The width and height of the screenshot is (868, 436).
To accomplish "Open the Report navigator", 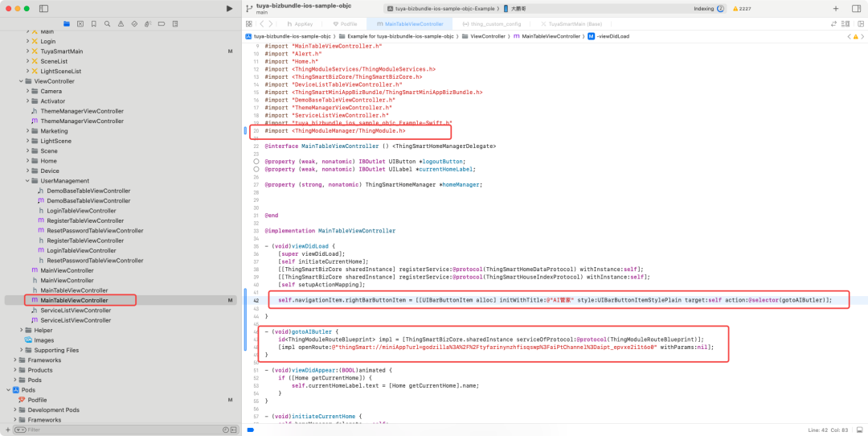I will pyautogui.click(x=175, y=24).
